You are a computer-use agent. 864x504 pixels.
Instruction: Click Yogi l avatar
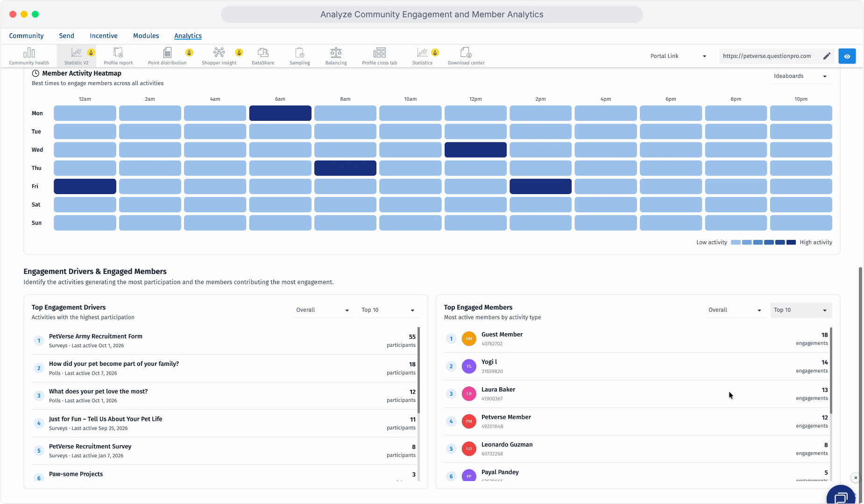[469, 366]
